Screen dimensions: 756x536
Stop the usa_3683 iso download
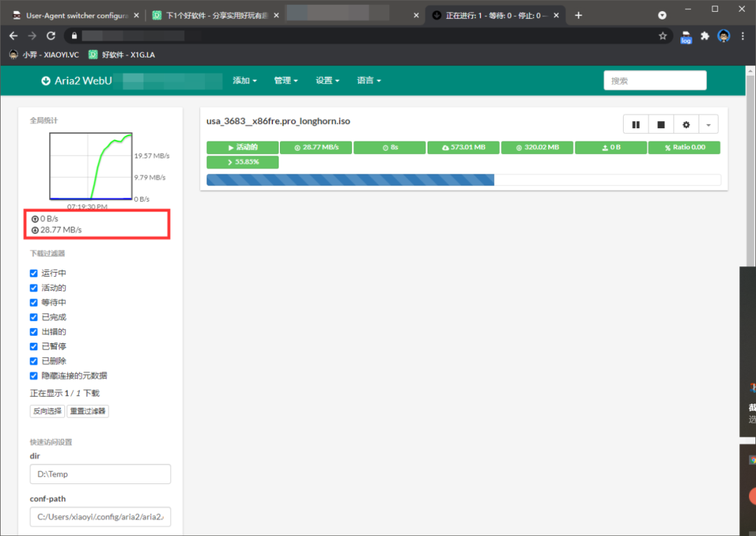tap(661, 125)
